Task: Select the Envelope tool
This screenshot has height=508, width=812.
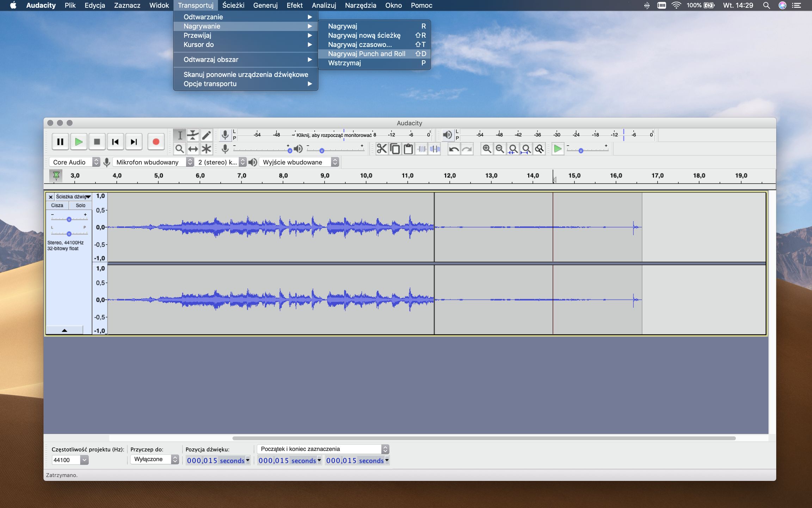Action: [193, 135]
